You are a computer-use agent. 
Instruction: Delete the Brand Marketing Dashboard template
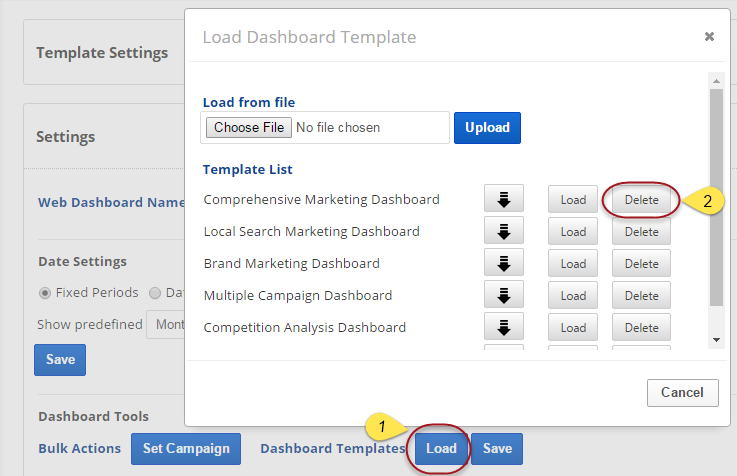[641, 263]
